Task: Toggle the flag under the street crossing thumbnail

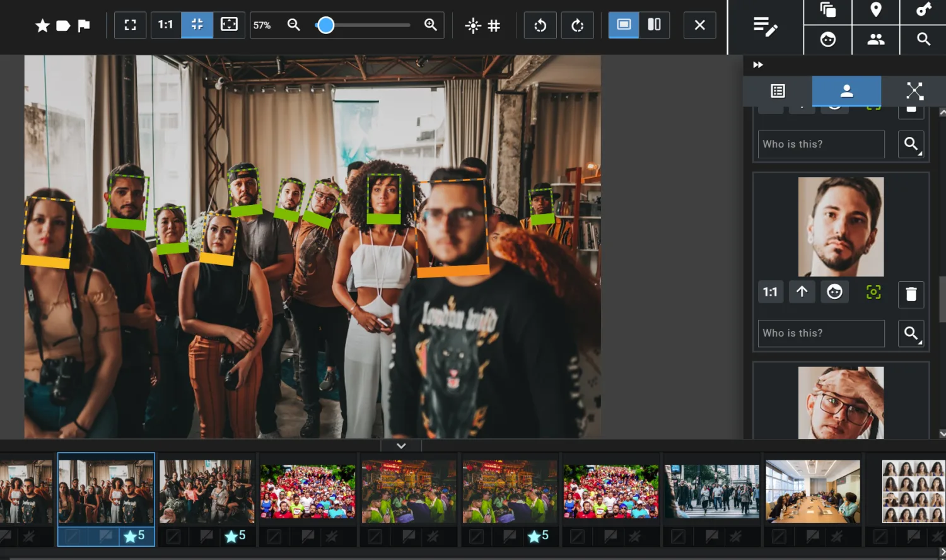Action: pyautogui.click(x=712, y=537)
